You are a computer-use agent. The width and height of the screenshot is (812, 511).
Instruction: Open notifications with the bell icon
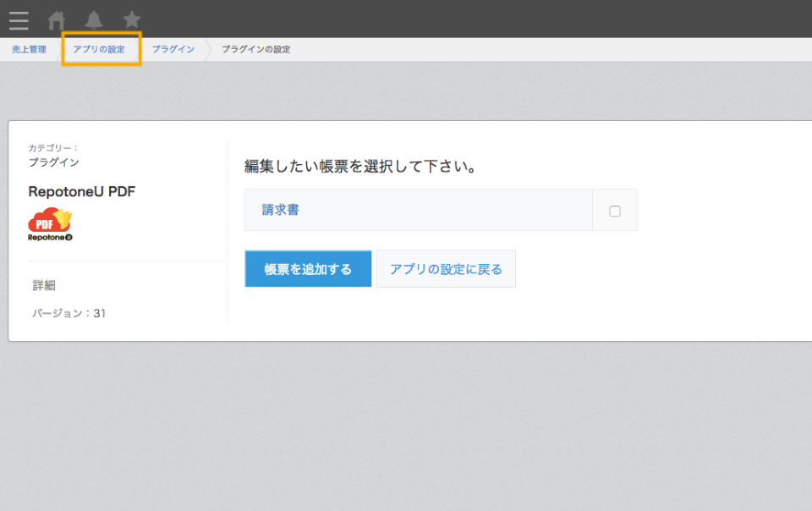94,20
